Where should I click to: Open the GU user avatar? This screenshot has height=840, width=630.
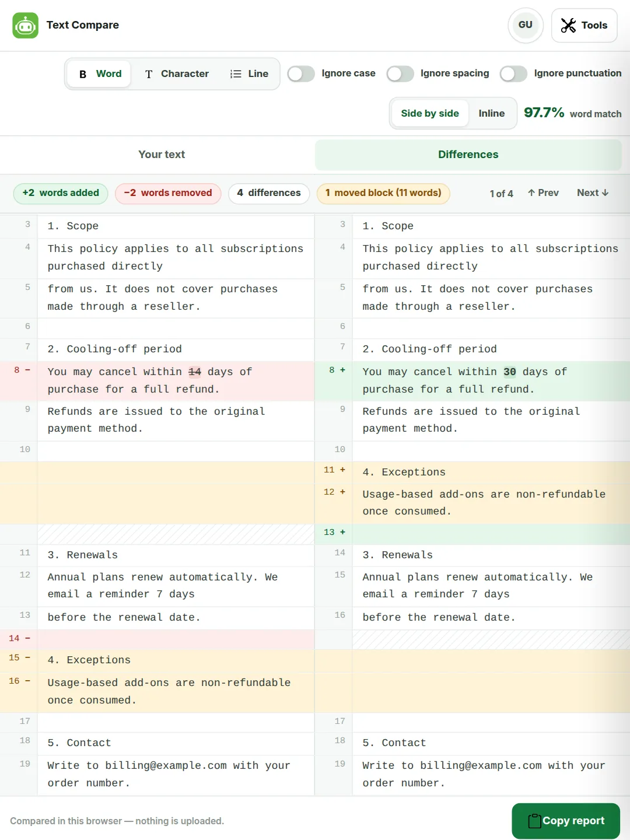point(526,25)
